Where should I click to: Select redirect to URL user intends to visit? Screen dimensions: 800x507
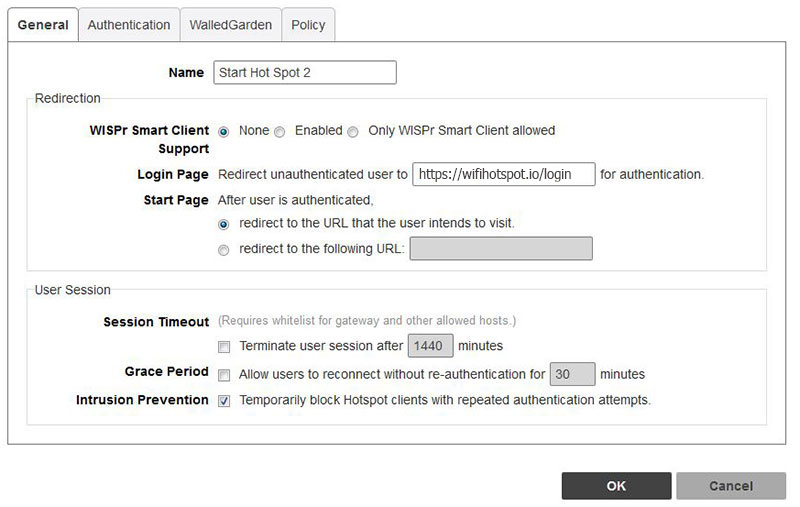click(x=223, y=224)
